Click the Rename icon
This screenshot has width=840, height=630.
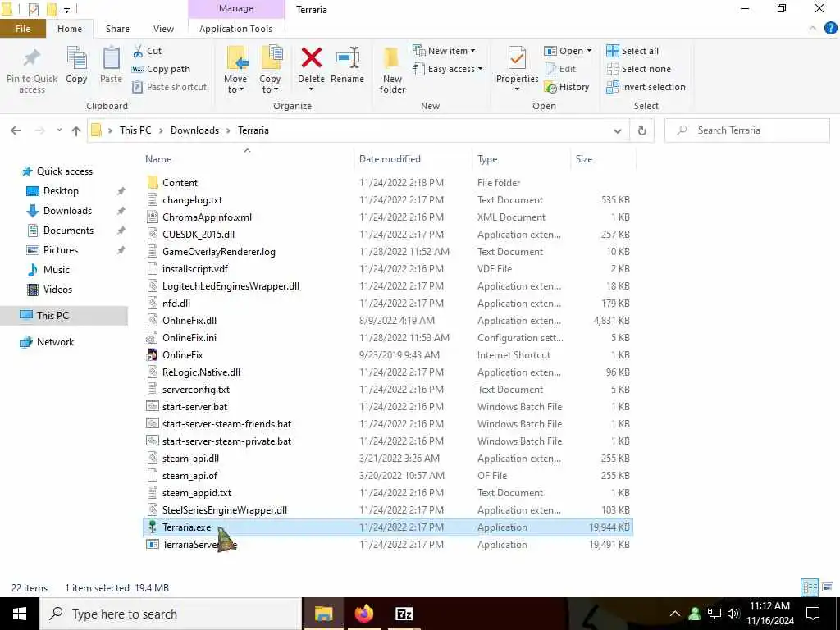[x=347, y=58]
